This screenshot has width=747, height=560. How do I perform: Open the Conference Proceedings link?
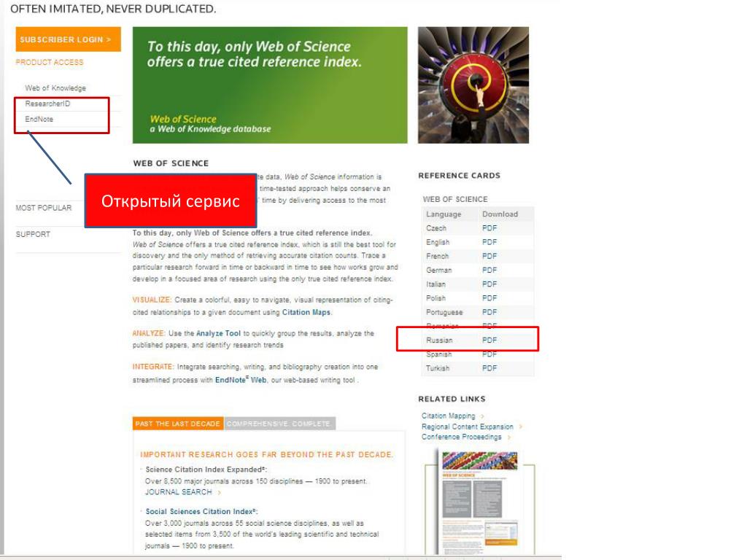tap(461, 437)
